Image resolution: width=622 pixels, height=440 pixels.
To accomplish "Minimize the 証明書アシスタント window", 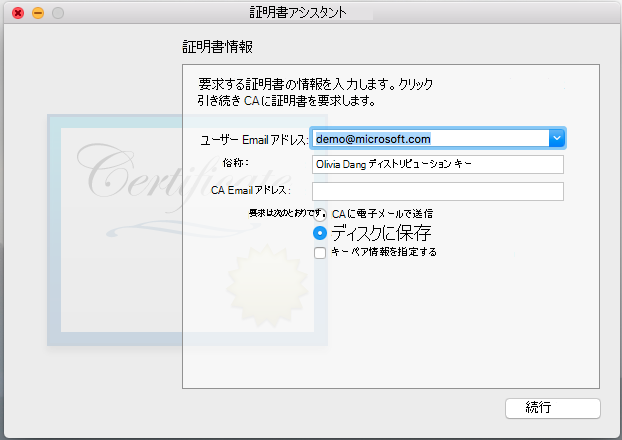I will [38, 13].
